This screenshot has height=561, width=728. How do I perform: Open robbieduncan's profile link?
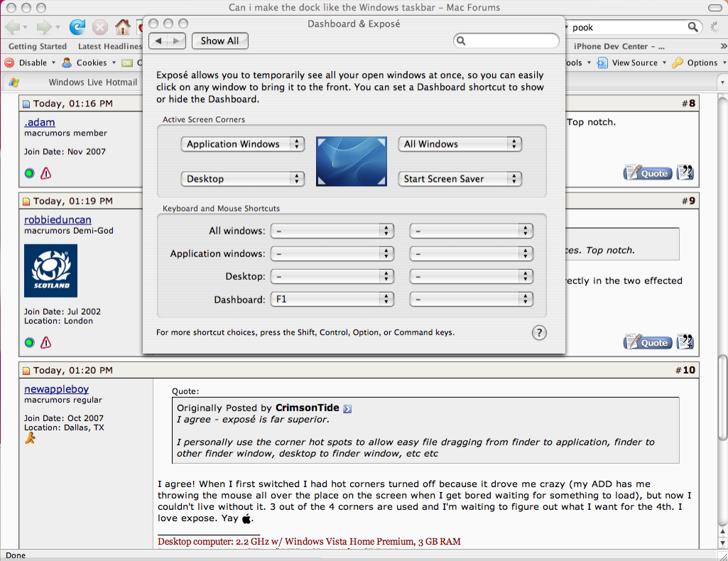tap(58, 220)
